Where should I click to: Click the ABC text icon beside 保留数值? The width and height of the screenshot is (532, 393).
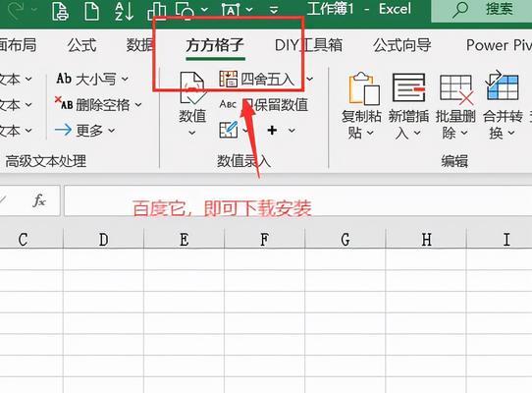pyautogui.click(x=228, y=104)
